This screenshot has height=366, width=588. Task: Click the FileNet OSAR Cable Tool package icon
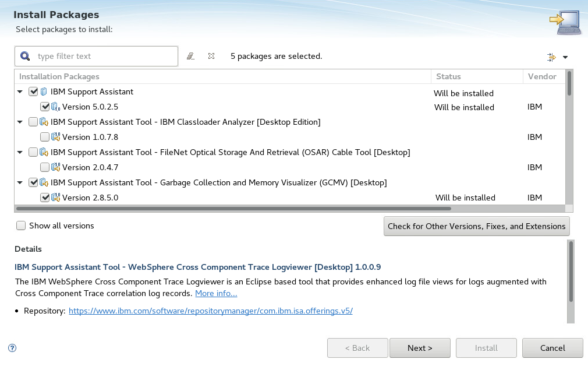[44, 152]
